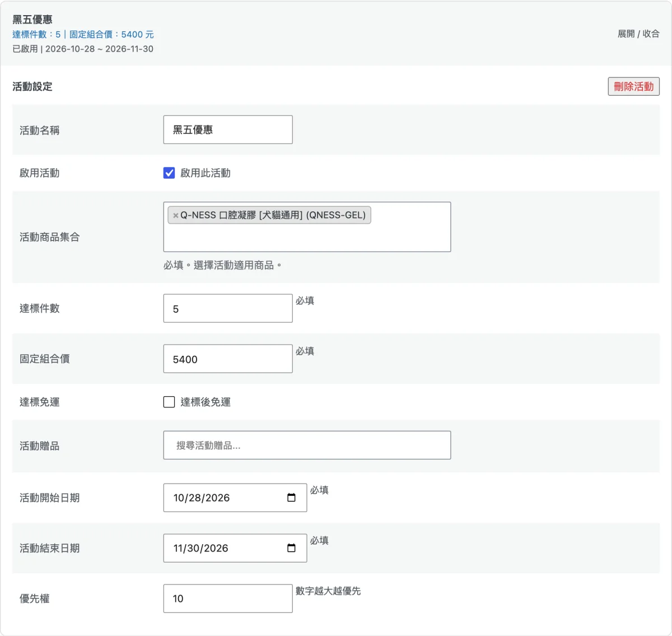Click the start date field 10/28/2026
672x636 pixels.
coord(235,498)
